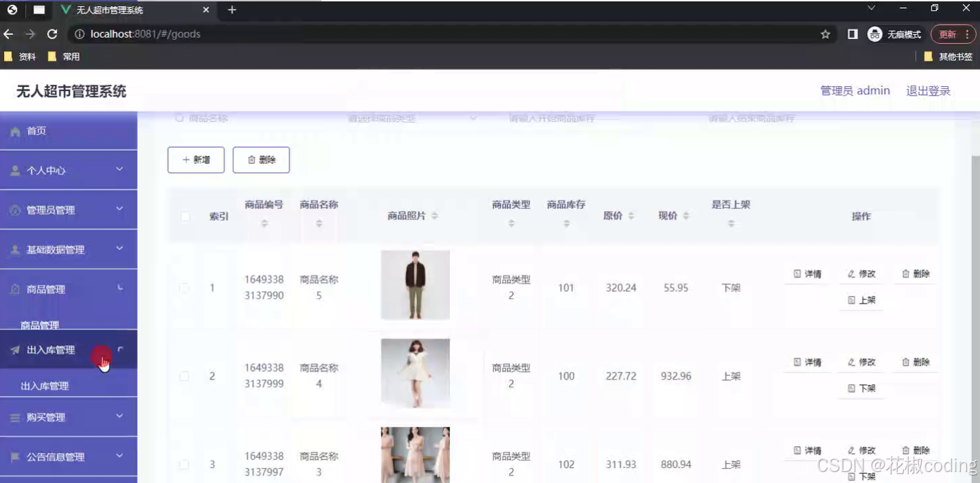980x483 pixels.
Task: Expand the 管理员管理 sidebar menu
Action: [69, 210]
